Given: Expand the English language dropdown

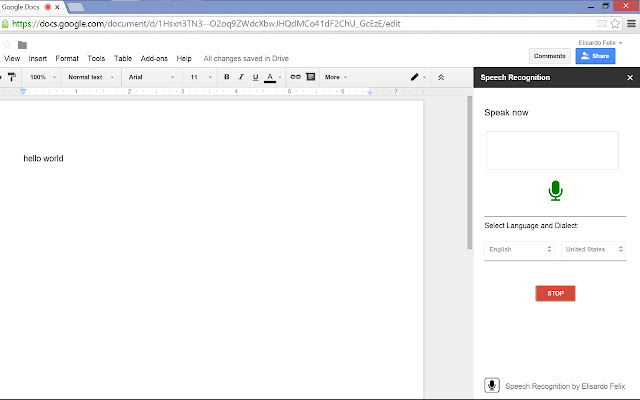Looking at the screenshot, I should pyautogui.click(x=519, y=249).
